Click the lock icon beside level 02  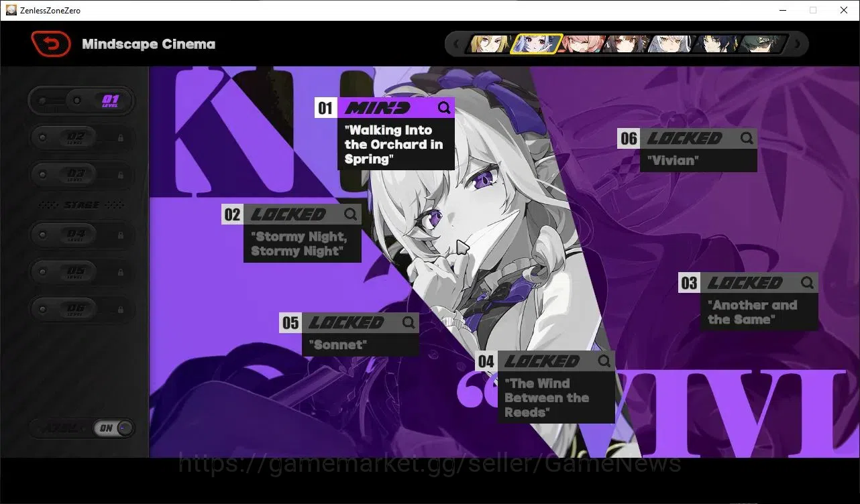click(x=121, y=137)
